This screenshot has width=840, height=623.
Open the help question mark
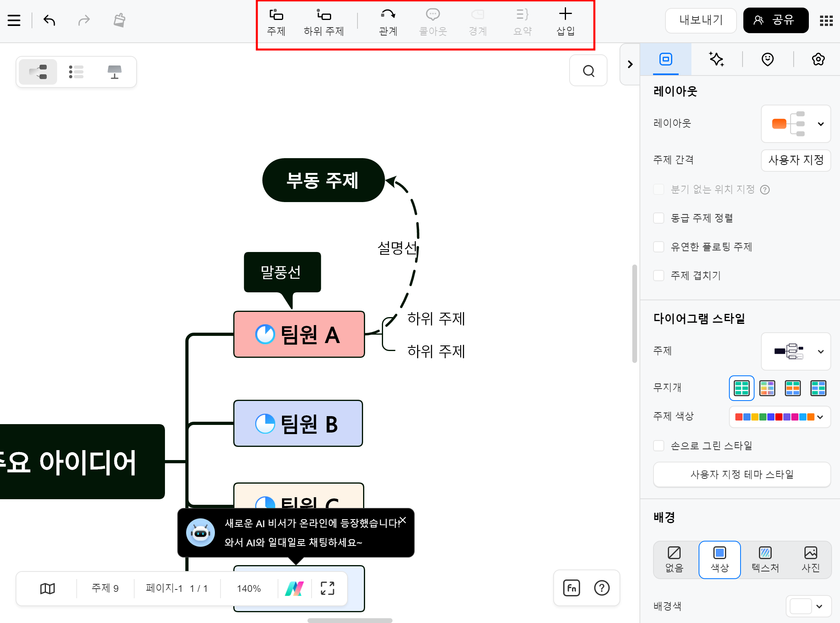coord(602,588)
